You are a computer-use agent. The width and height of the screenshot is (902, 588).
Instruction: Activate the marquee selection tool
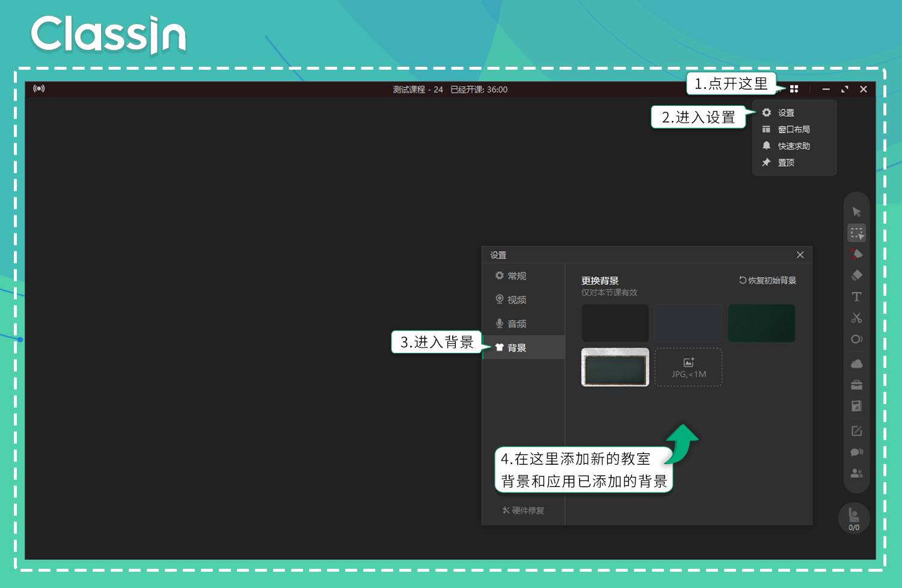857,233
